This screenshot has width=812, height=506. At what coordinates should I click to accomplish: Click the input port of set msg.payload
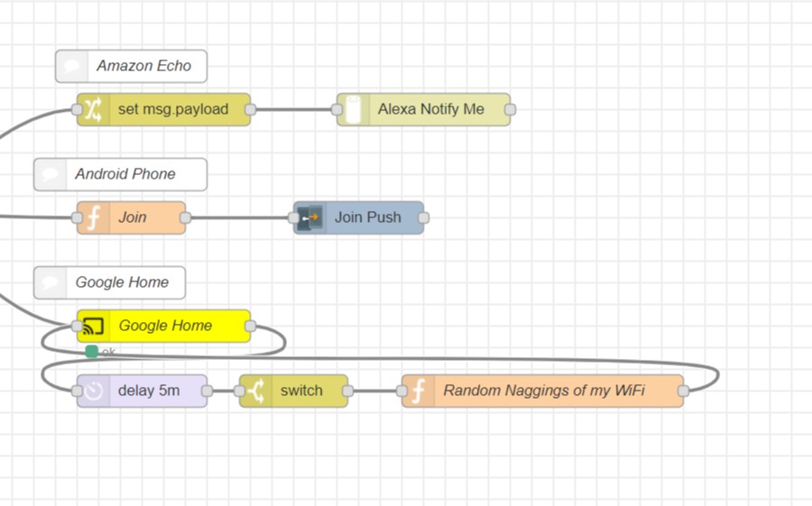tap(78, 109)
